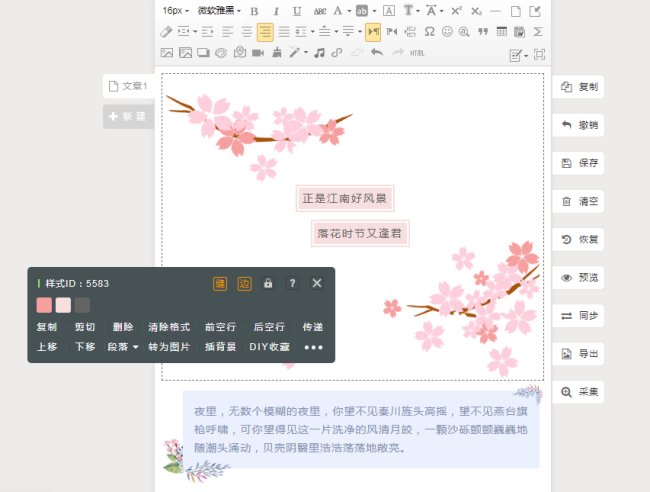Click the 新建 button
The image size is (650, 492).
point(129,116)
